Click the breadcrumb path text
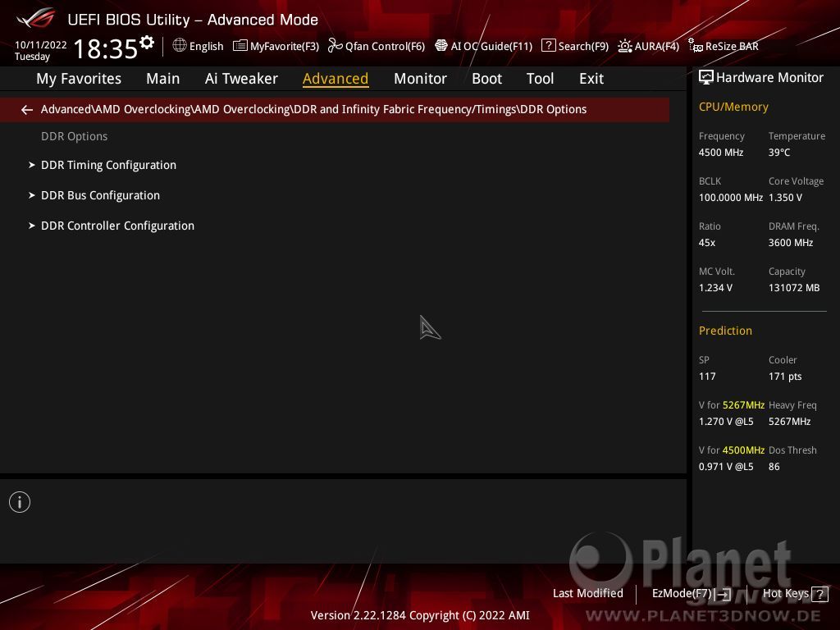840x630 pixels. click(x=313, y=109)
